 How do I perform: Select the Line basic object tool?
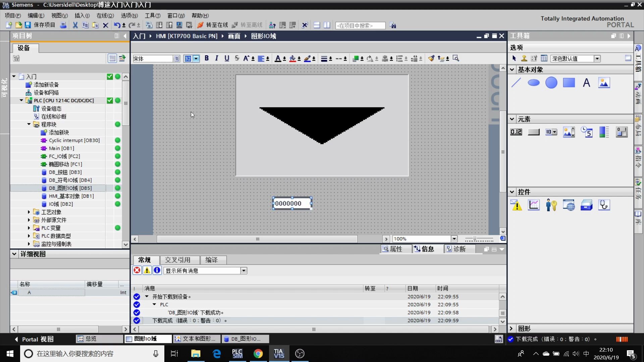click(516, 82)
